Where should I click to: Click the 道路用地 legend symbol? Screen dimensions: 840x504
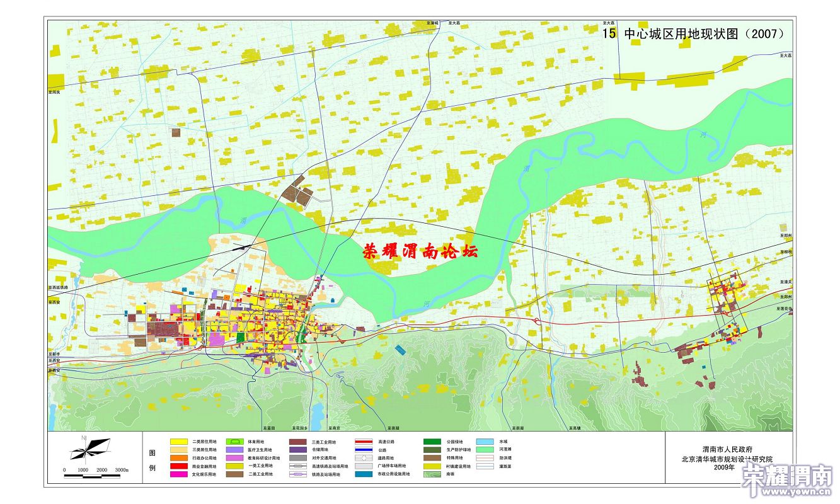coord(364,458)
